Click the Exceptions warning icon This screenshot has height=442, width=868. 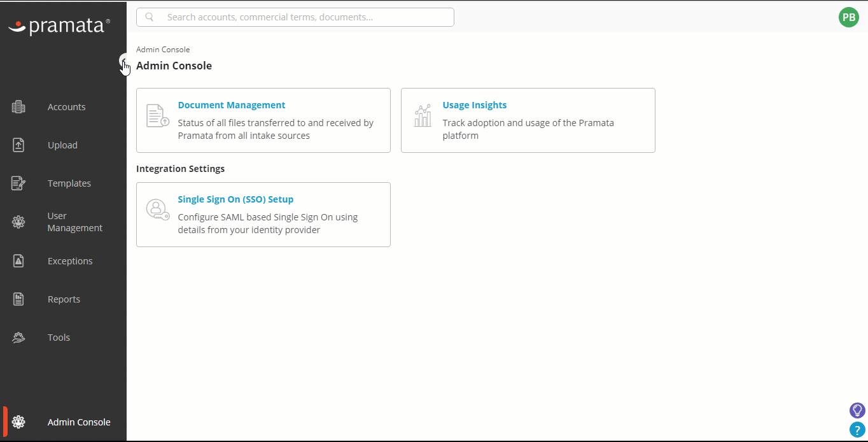tap(18, 261)
